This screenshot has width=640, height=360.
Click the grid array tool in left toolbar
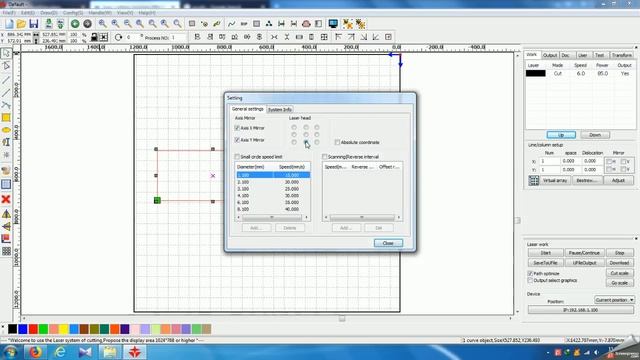point(6,251)
